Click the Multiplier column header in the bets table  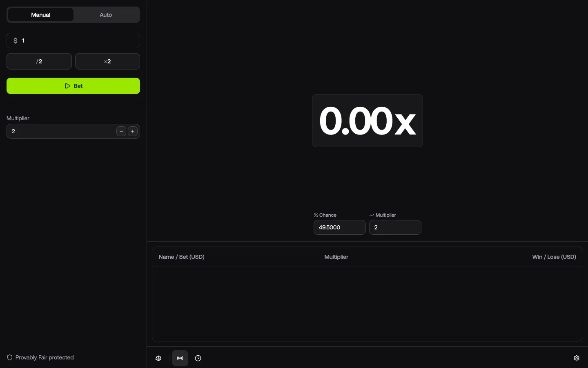[336, 257]
